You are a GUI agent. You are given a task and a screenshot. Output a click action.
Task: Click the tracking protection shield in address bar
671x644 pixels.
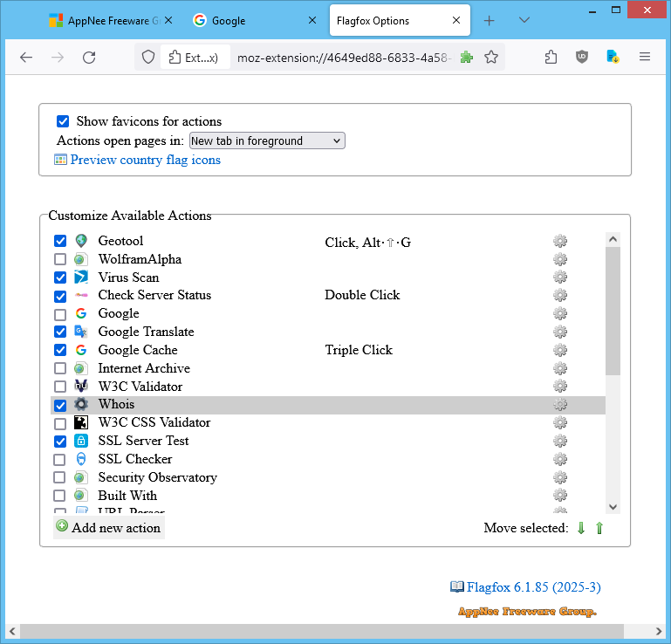click(x=148, y=57)
